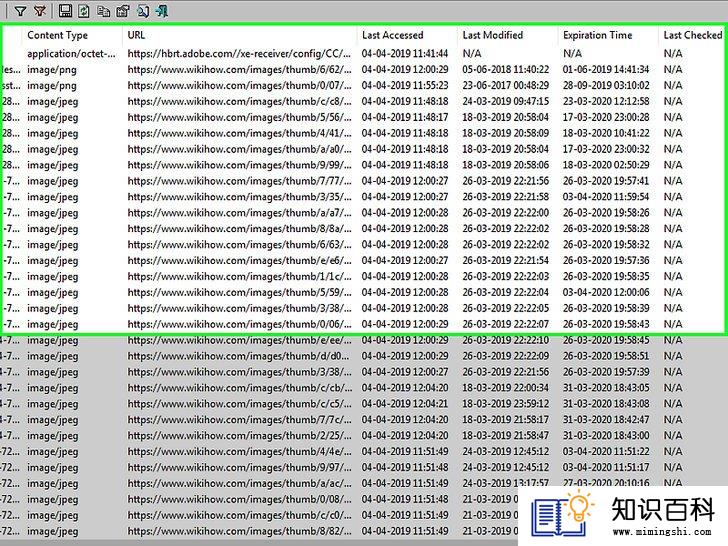
Task: Select URL ending in thumb/e/ee/
Action: (239, 340)
